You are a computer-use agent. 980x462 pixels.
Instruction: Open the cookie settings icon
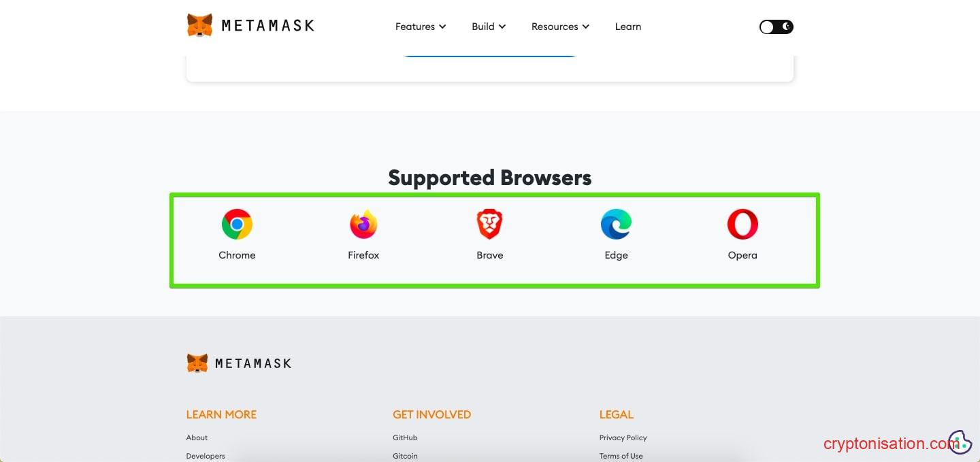click(x=960, y=442)
